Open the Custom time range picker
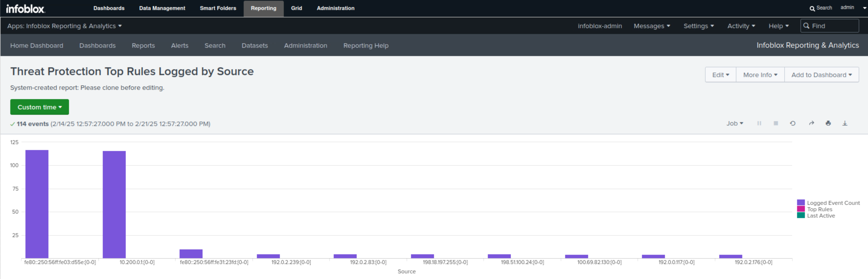The height and width of the screenshot is (279, 868). (39, 107)
